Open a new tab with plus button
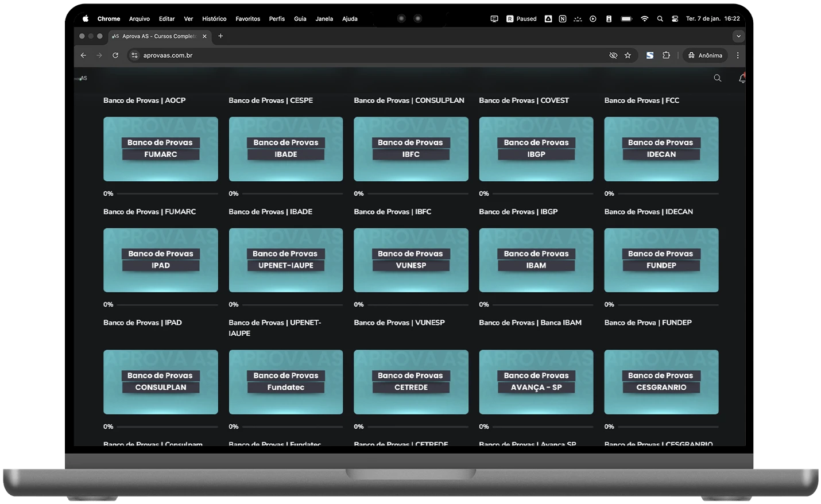The width and height of the screenshot is (821, 504). (x=220, y=36)
